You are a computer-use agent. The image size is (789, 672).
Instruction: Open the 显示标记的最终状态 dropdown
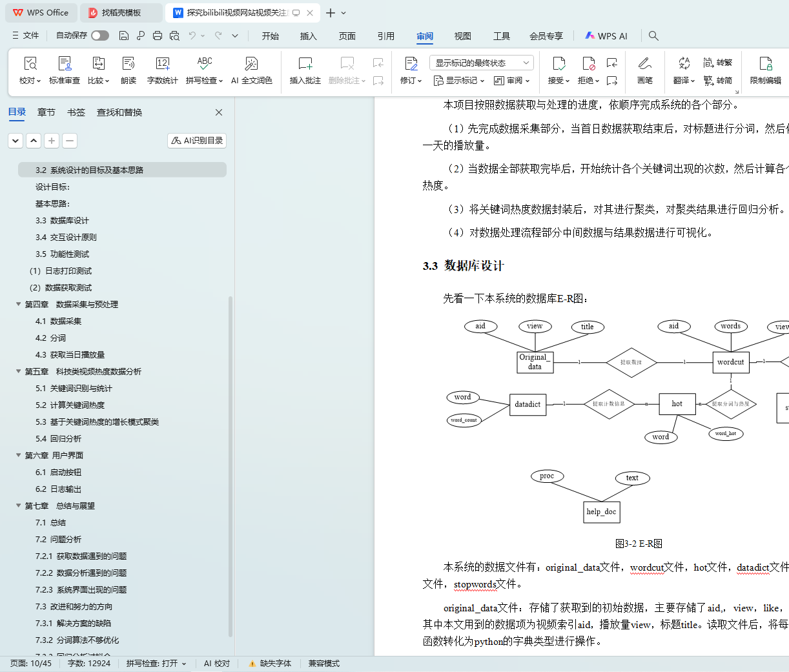(x=481, y=63)
